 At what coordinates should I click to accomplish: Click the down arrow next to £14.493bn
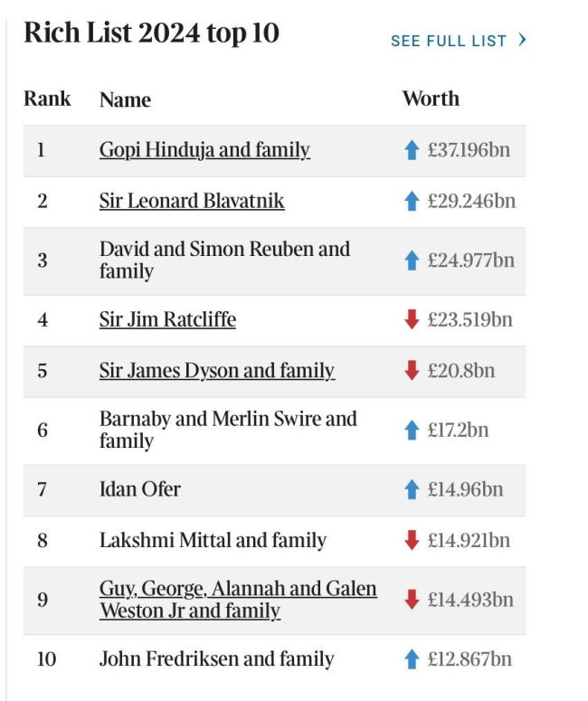point(412,600)
